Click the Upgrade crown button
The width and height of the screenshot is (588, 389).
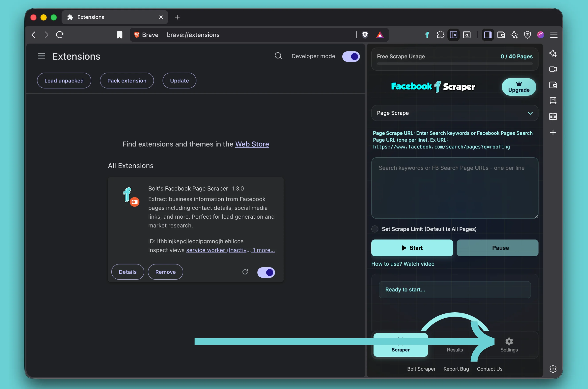pos(519,87)
